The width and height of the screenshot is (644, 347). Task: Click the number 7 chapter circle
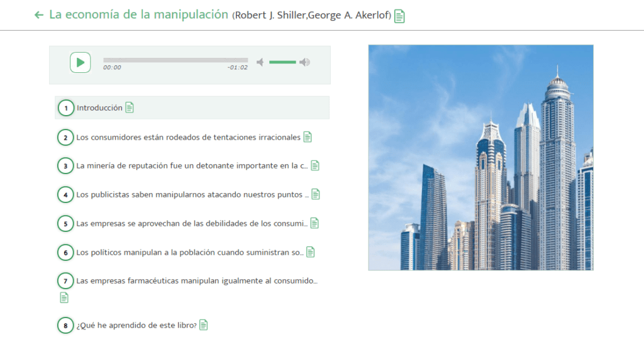65,281
